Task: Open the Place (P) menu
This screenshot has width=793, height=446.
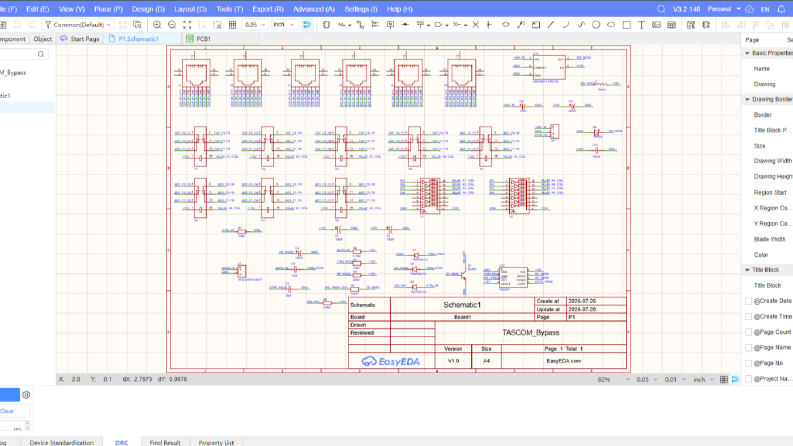Action: point(108,9)
